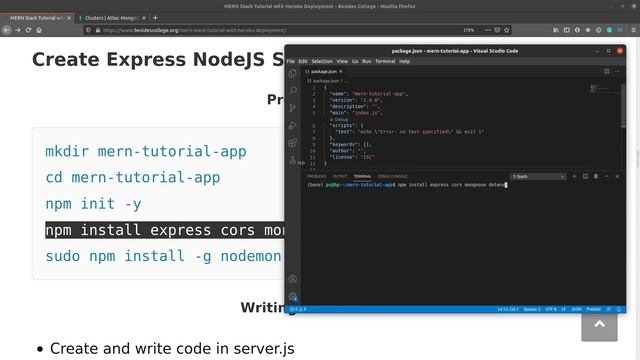Close the terminal panel

point(617,176)
